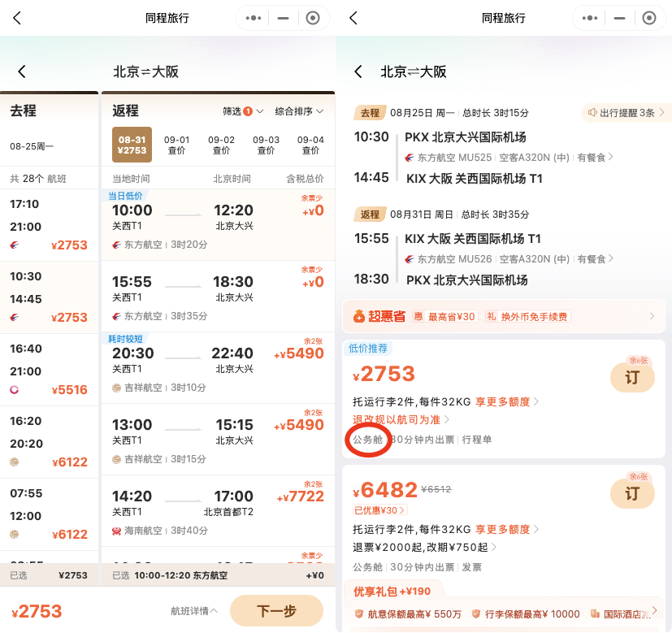Click the Hainan Airlines logo in the 14:20 return row
672x633 pixels.
pos(116,531)
